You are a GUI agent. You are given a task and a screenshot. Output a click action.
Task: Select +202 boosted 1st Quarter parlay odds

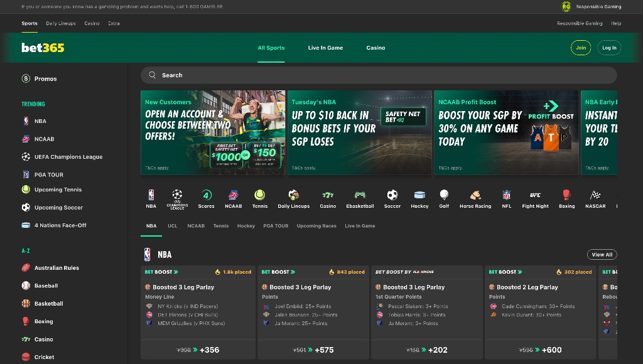pos(426,350)
